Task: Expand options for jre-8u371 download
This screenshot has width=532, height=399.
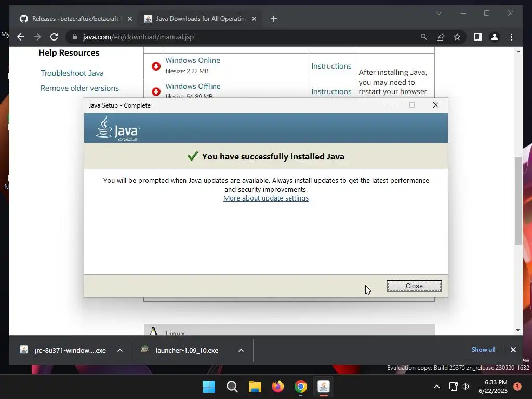Action: click(x=120, y=350)
